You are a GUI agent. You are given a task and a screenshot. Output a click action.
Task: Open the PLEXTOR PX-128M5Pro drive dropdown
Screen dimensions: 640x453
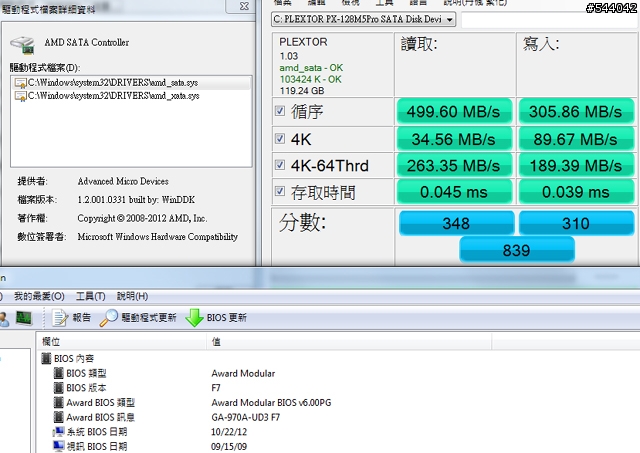(363, 19)
